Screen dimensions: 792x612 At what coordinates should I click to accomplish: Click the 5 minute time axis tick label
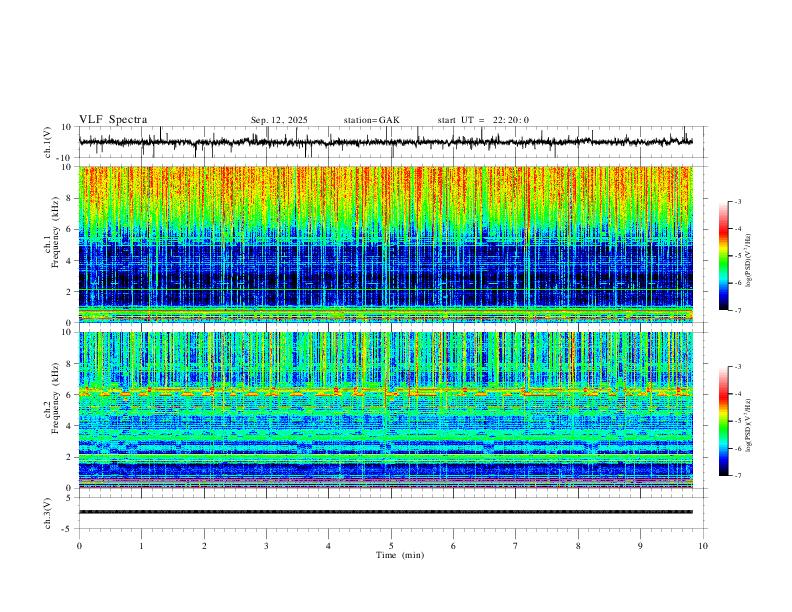(x=391, y=546)
